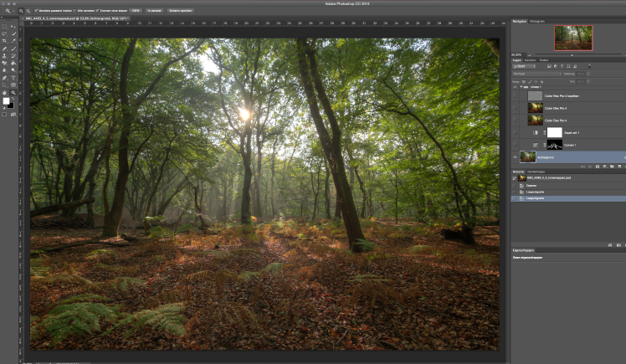
Task: Choose zoom-in mode in options bar
Action: (21, 11)
